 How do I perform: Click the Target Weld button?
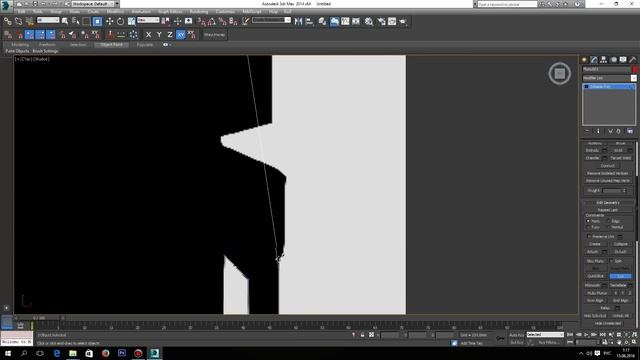[x=620, y=158]
